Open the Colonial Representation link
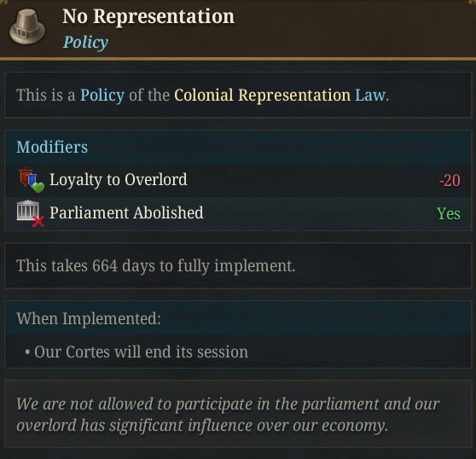Viewport: 476px width, 459px height. [262, 95]
